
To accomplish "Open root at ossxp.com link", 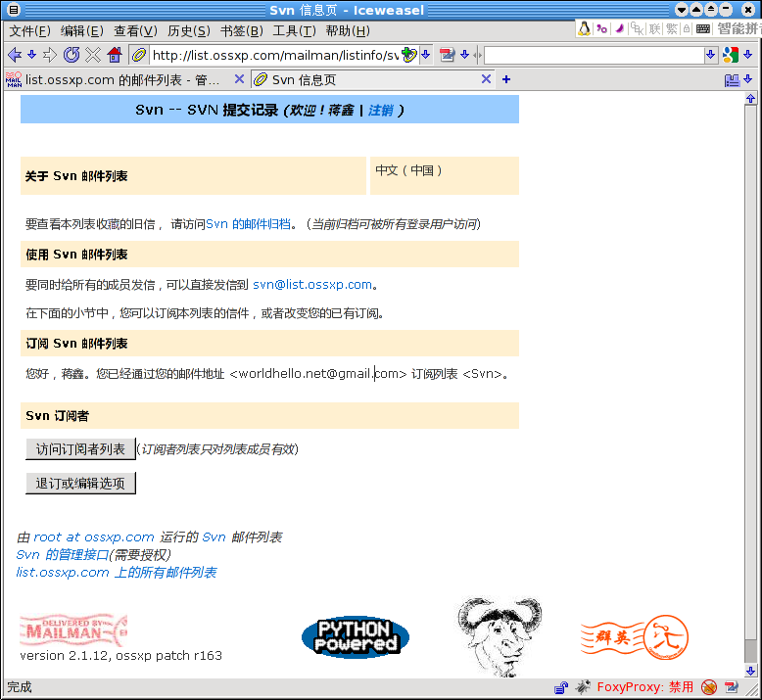I will [94, 537].
